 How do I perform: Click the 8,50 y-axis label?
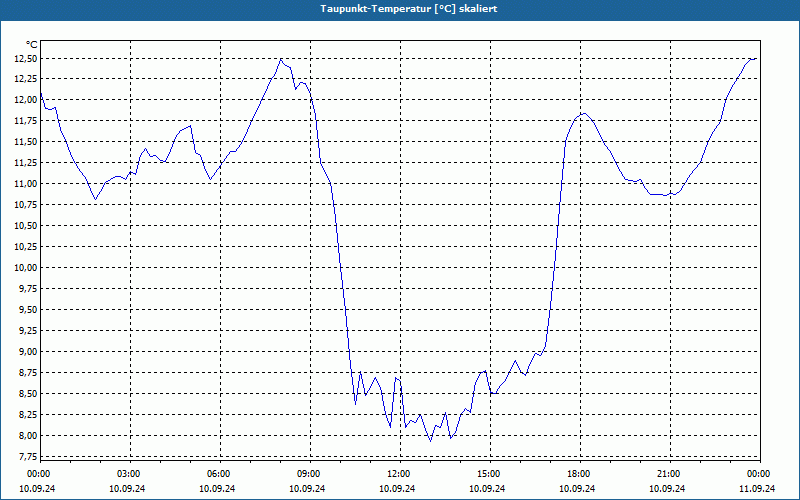27,393
